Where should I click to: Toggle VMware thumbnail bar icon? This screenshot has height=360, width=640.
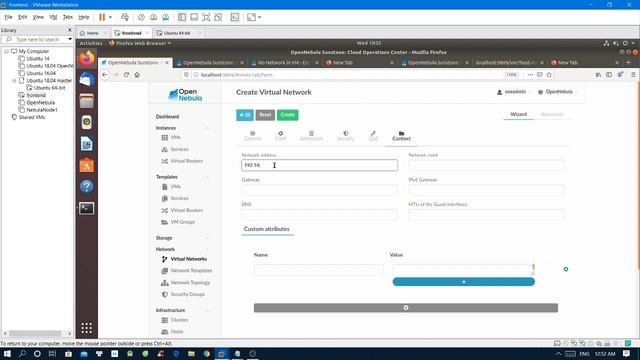pyautogui.click(x=194, y=17)
